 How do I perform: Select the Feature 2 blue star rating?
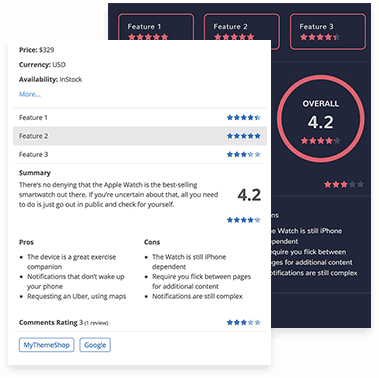coord(244,136)
